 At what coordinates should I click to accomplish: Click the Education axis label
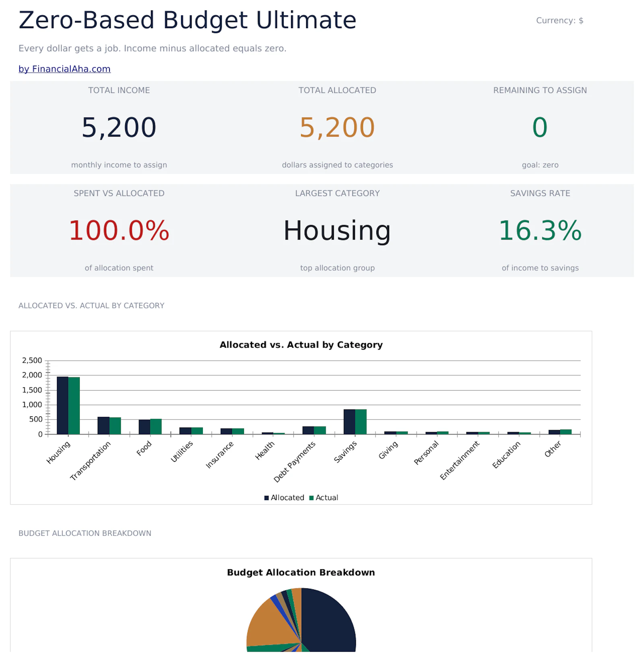506,455
